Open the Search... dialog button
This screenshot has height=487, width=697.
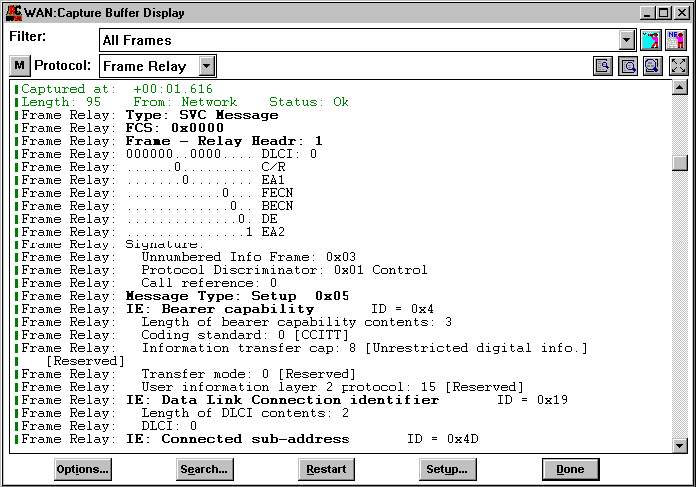pos(204,469)
